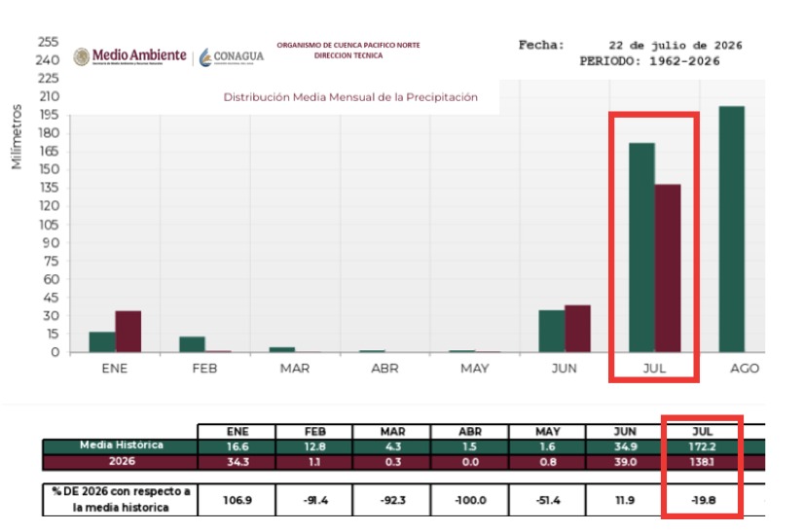This screenshot has height=532, width=804.
Task: Select chart title 'Distribución Media Mensual de la Precipitación'
Action: (350, 97)
